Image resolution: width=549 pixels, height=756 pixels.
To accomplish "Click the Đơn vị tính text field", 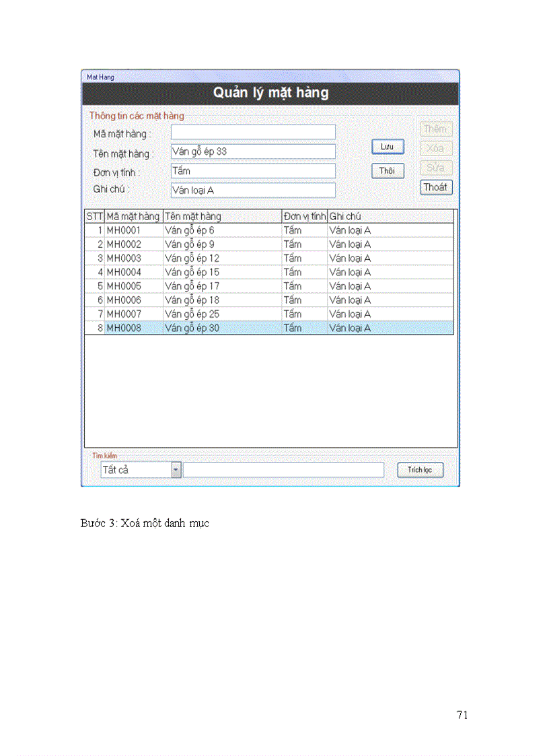I will pyautogui.click(x=252, y=171).
